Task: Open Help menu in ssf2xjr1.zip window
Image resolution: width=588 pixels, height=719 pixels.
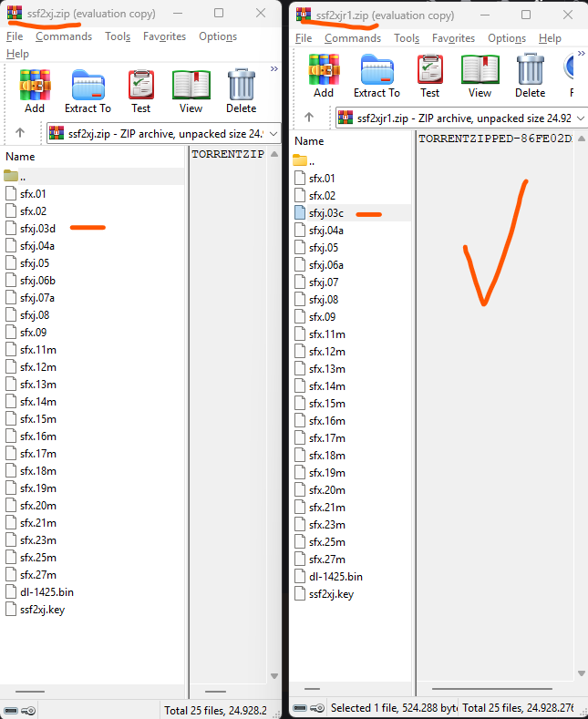Action: click(550, 38)
